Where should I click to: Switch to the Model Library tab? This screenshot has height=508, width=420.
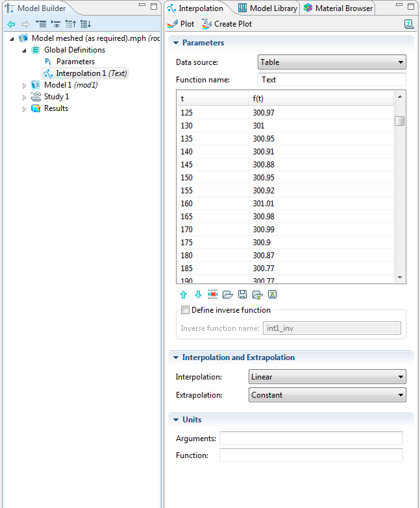click(x=267, y=8)
